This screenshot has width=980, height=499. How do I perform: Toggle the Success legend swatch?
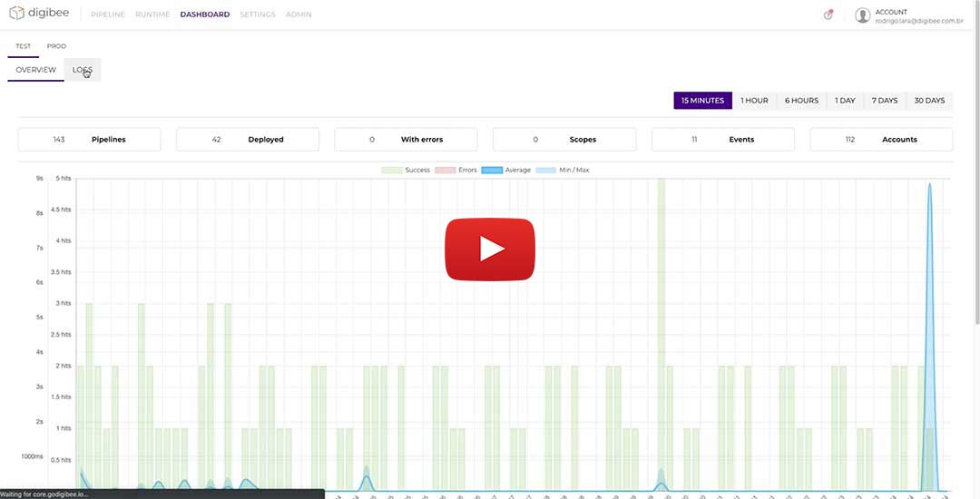pos(391,170)
